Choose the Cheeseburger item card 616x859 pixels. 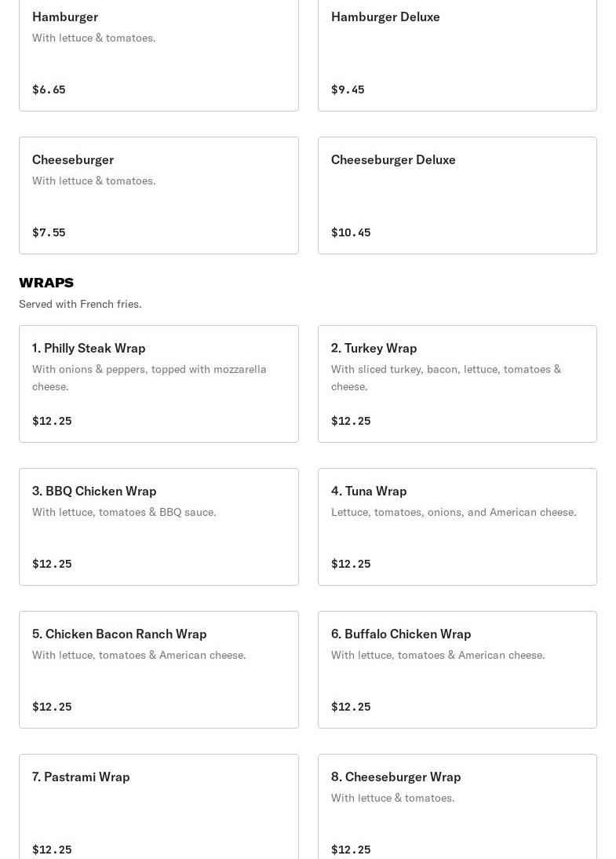tap(159, 196)
